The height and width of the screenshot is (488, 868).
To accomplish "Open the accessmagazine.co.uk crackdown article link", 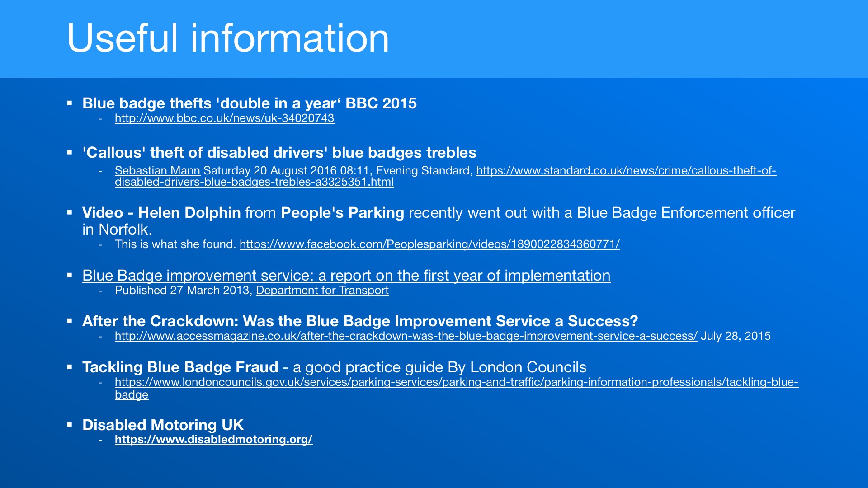I will 406,336.
